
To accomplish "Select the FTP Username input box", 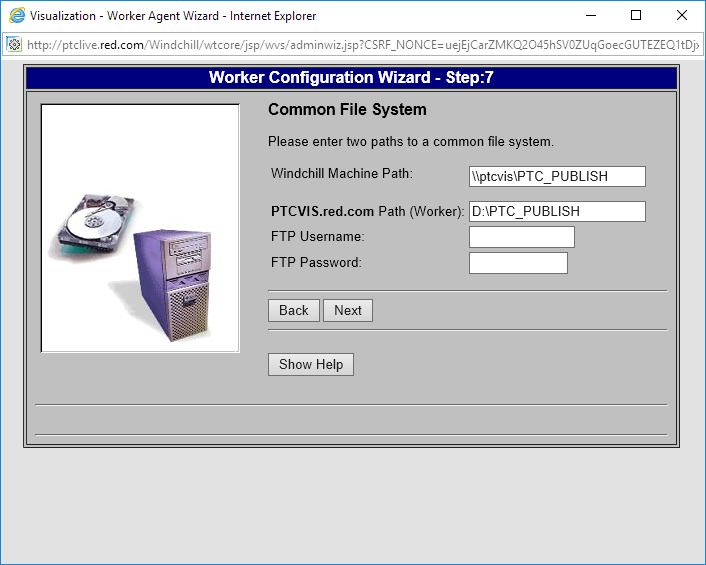I will [521, 237].
